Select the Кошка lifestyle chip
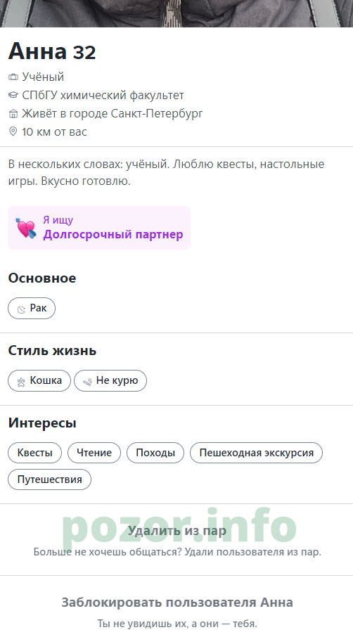The width and height of the screenshot is (353, 644). tap(39, 381)
